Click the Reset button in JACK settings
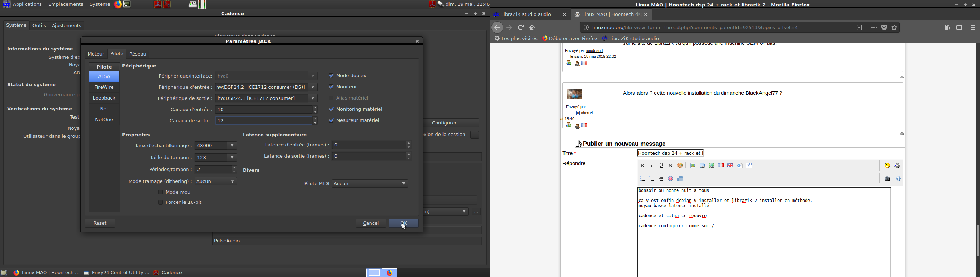The width and height of the screenshot is (980, 277). (x=100, y=223)
